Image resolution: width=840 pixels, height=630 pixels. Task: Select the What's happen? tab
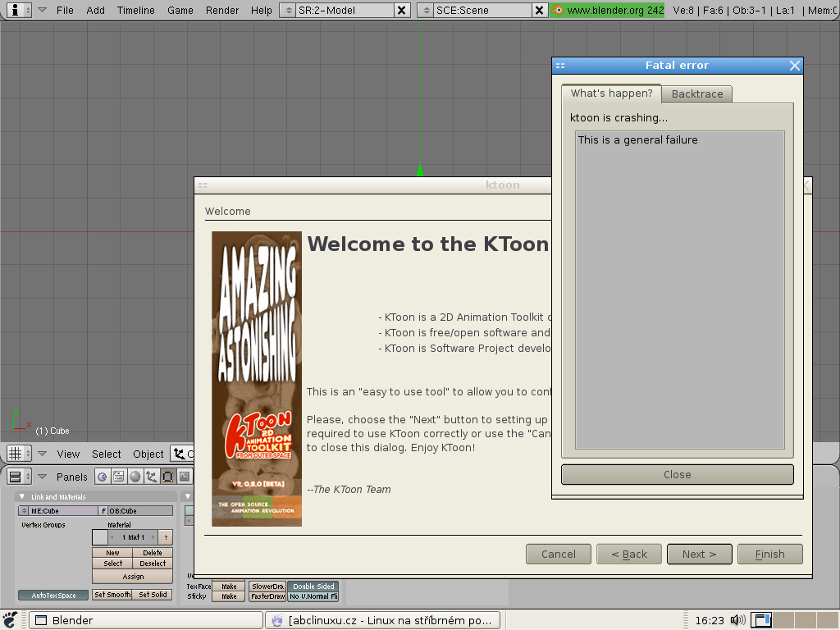click(611, 94)
